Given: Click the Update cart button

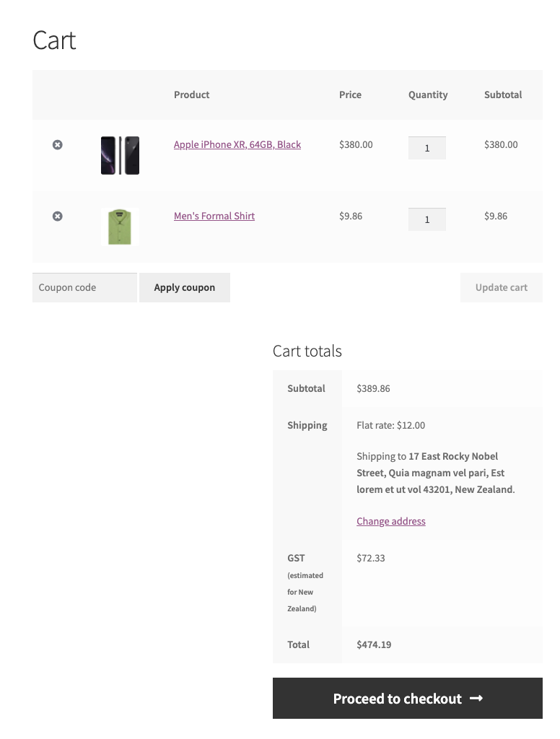Looking at the screenshot, I should click(502, 287).
